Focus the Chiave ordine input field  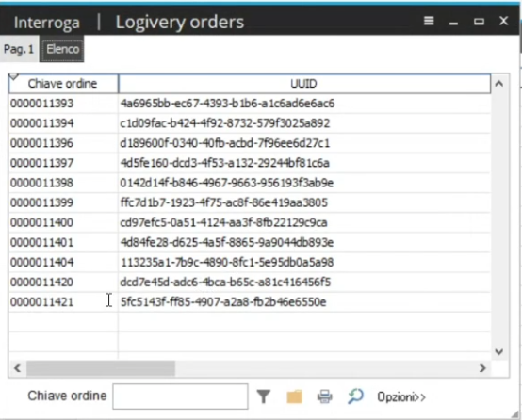tap(180, 396)
